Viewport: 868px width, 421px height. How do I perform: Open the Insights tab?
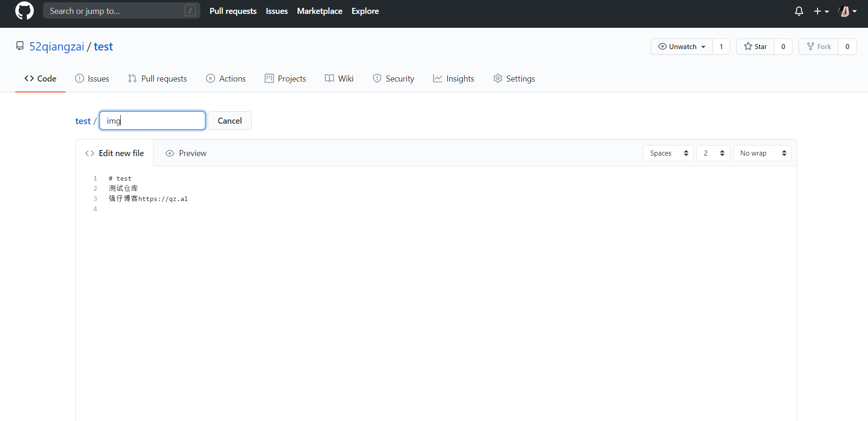tap(453, 79)
